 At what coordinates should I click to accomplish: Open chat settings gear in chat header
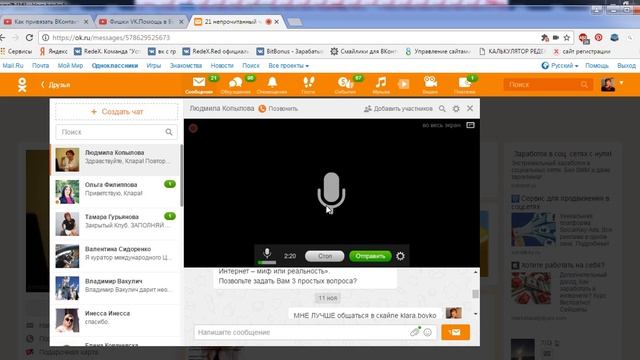[x=456, y=109]
